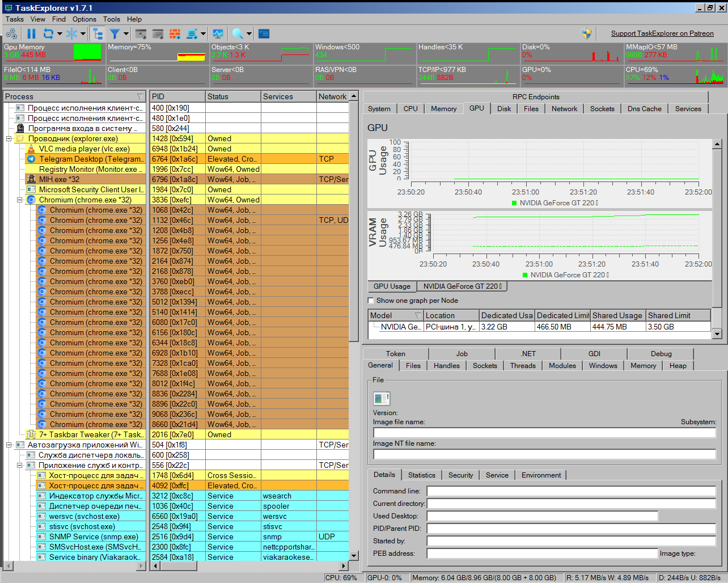
Task: Collapse the explorer.exe process tree
Action: tap(9, 139)
